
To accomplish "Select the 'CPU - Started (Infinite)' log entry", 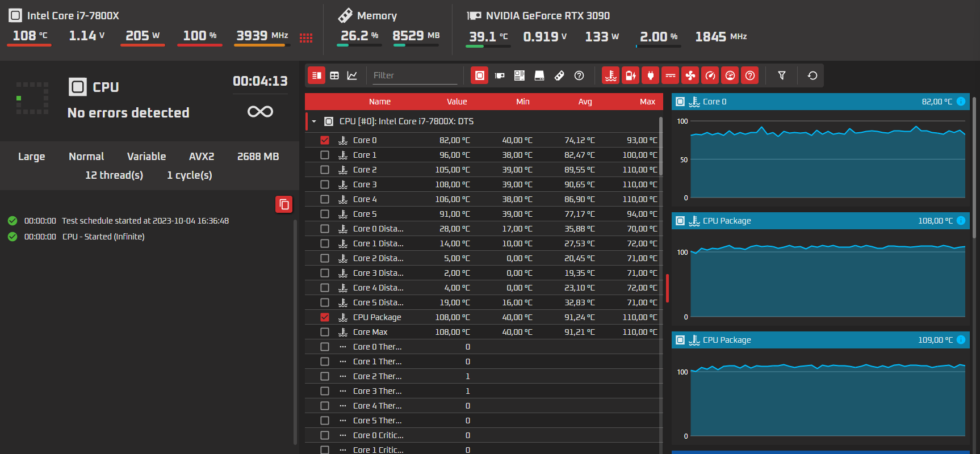I will click(103, 237).
